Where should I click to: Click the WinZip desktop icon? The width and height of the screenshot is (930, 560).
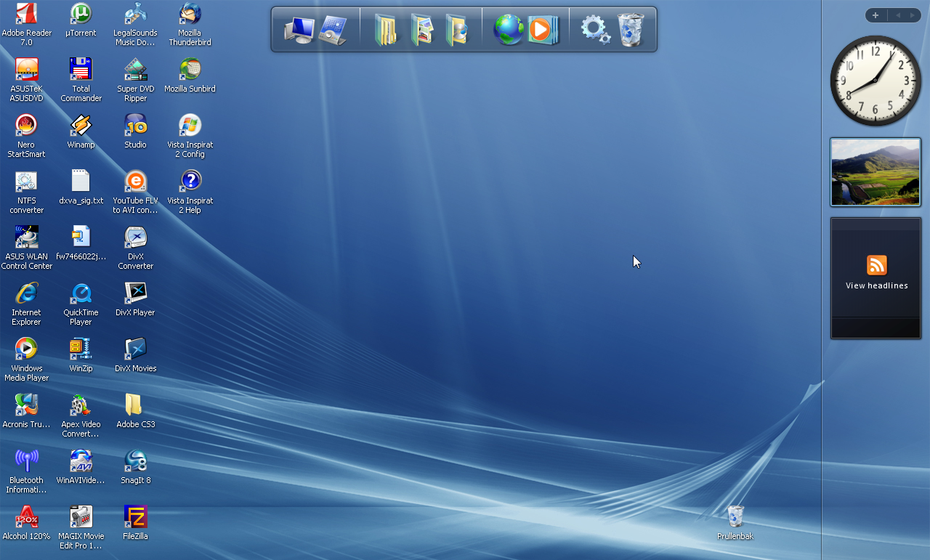(81, 350)
